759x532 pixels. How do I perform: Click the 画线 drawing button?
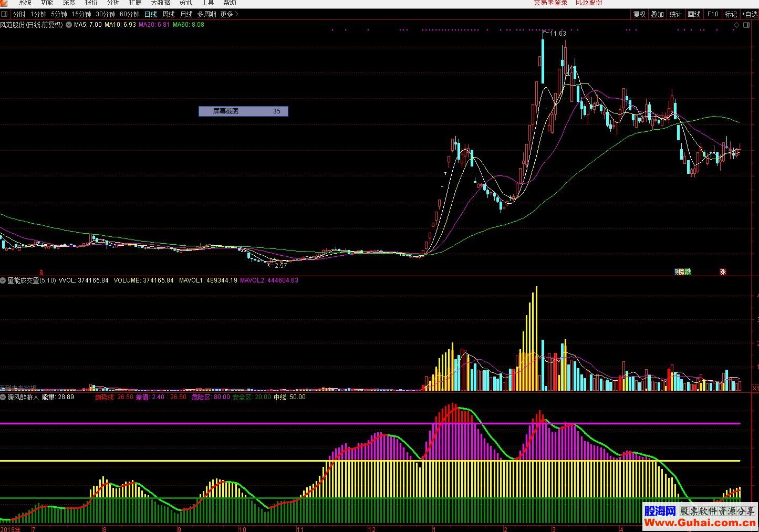pos(694,14)
